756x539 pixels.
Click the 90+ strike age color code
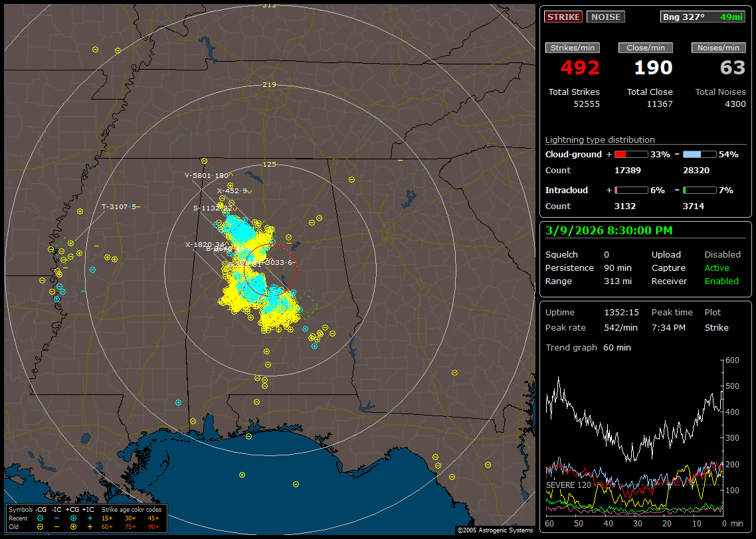coord(153,526)
